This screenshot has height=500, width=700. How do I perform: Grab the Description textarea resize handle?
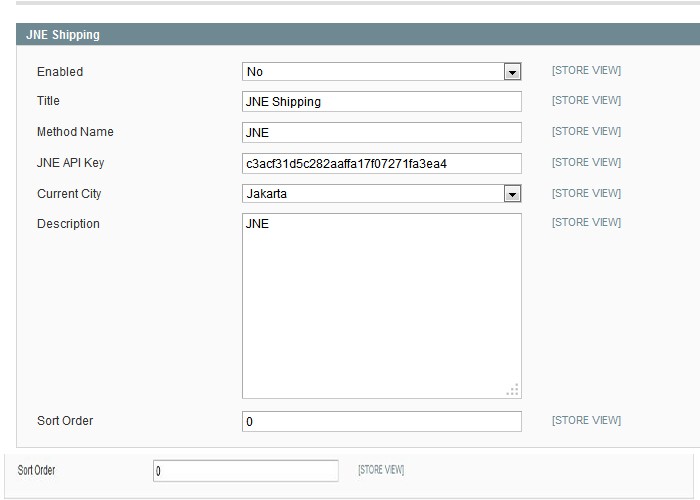pos(513,390)
